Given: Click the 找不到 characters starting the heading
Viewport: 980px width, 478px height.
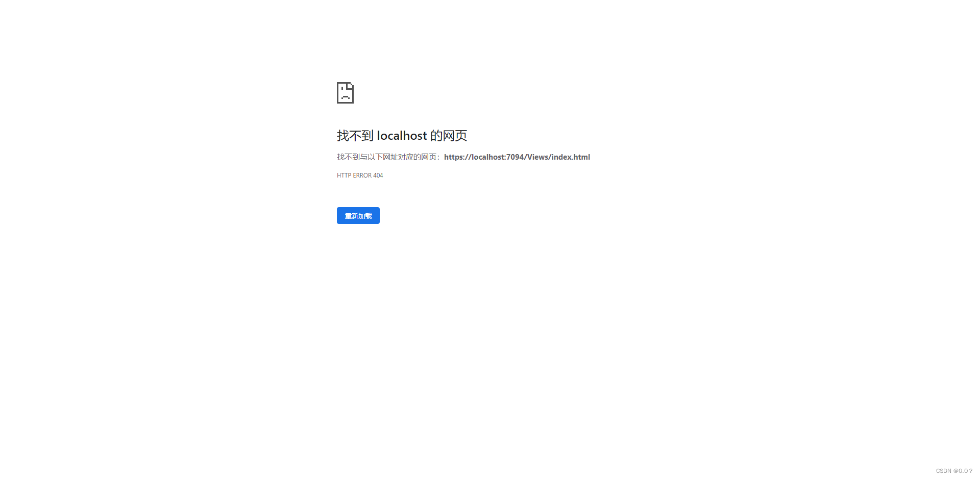Looking at the screenshot, I should [355, 136].
